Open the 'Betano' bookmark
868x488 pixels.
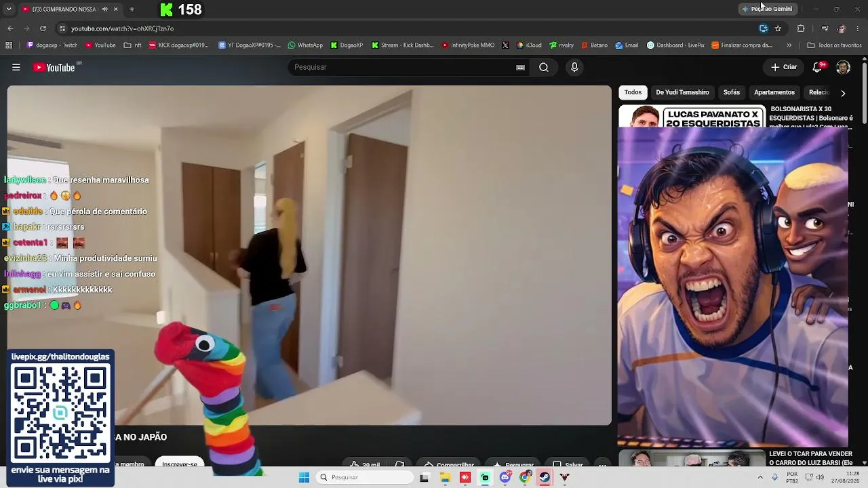pos(594,45)
